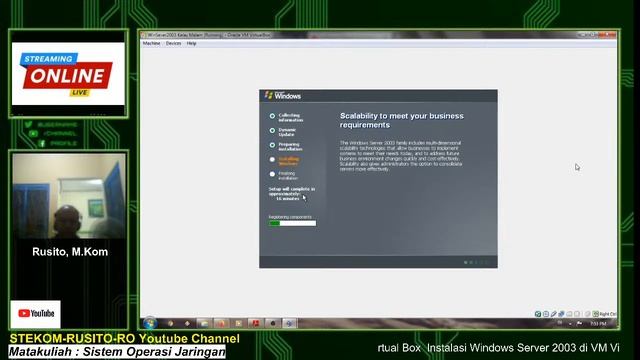This screenshot has height=360, width=640.
Task: Click the YouTube logo badge
Action: (x=36, y=313)
